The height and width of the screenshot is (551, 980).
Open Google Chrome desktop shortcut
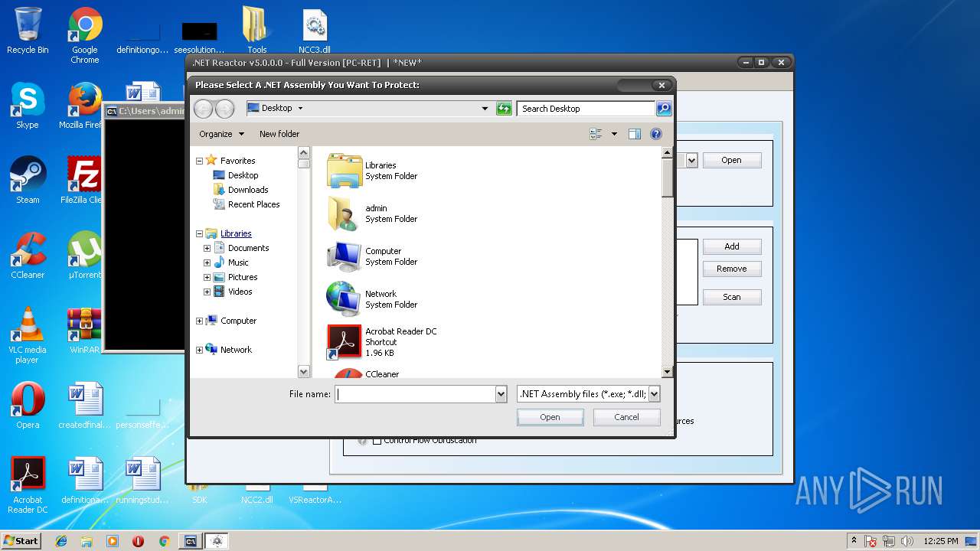click(85, 35)
